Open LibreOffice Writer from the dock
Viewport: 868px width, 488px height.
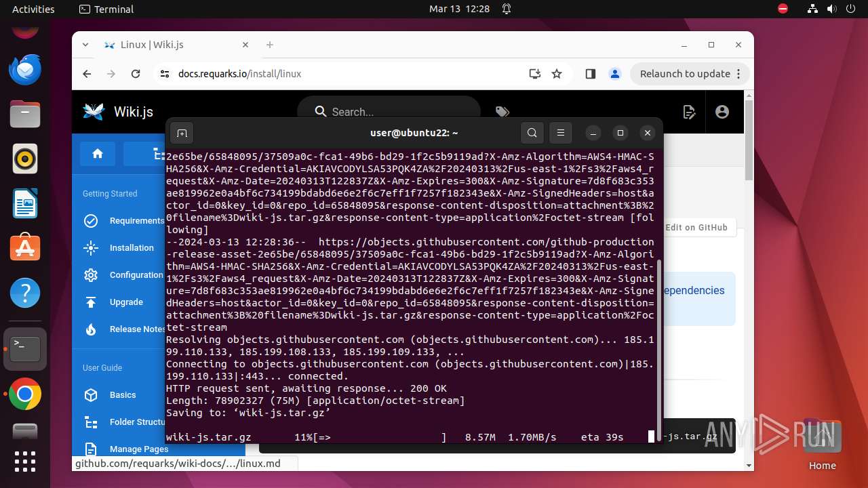click(x=25, y=203)
